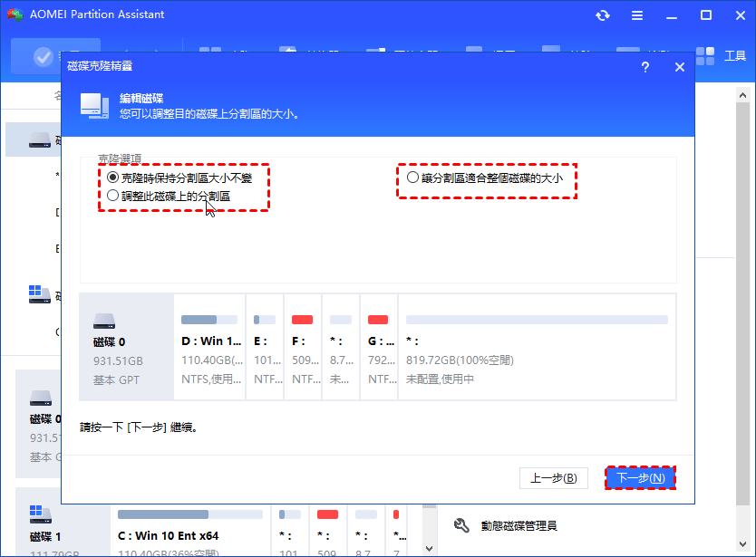
Task: Select partition E: in dialog disk map
Action: click(265, 347)
